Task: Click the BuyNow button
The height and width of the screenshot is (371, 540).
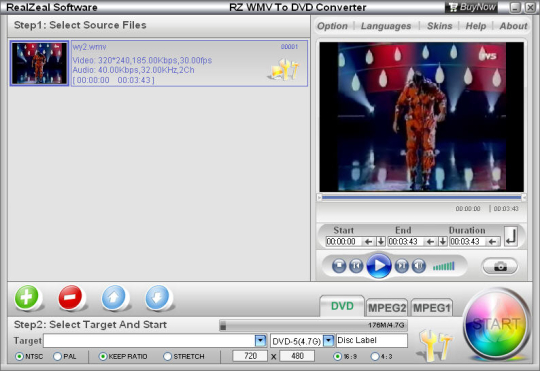Action: click(472, 7)
